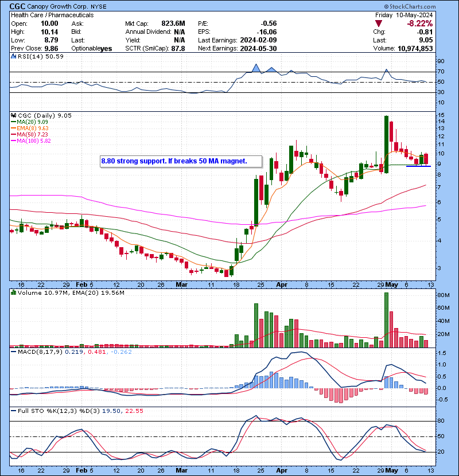Click the May label on the price axis
The width and height of the screenshot is (459, 476).
(x=391, y=285)
